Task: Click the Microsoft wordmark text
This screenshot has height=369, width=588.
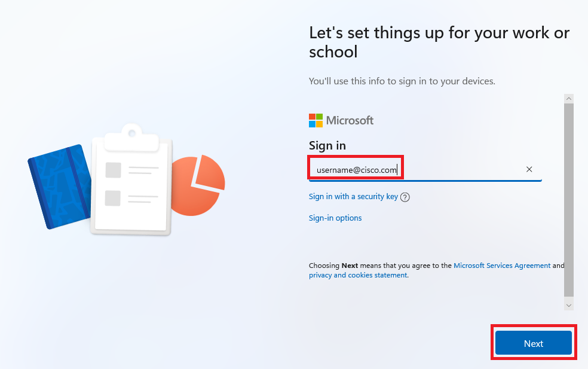Action: click(350, 120)
